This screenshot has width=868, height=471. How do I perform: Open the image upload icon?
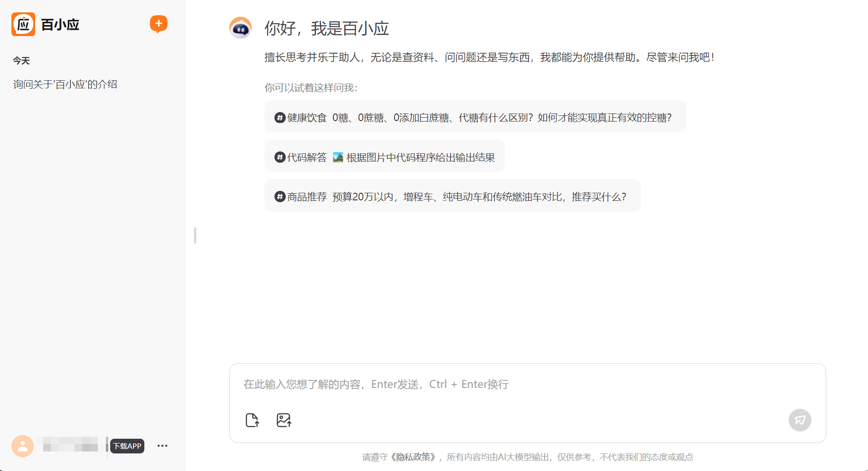pos(283,420)
